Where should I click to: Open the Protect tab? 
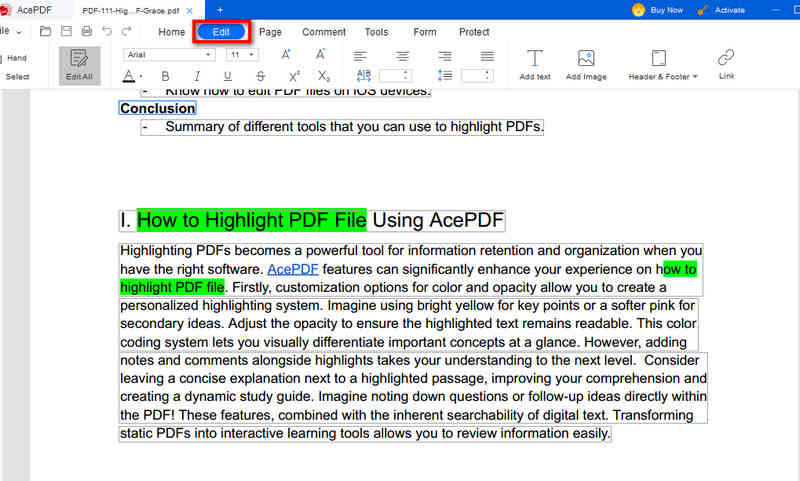474,32
